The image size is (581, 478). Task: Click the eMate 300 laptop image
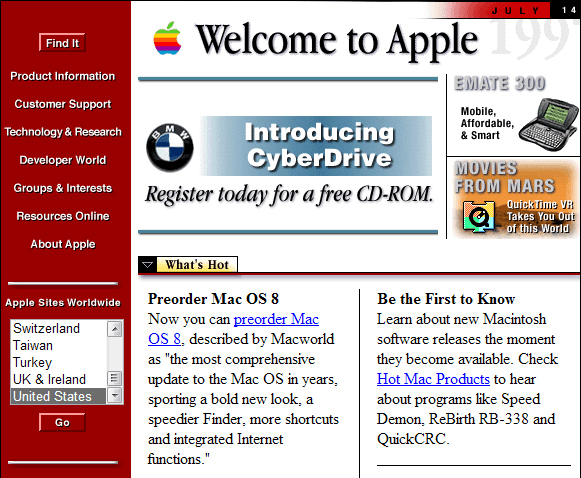click(x=548, y=124)
